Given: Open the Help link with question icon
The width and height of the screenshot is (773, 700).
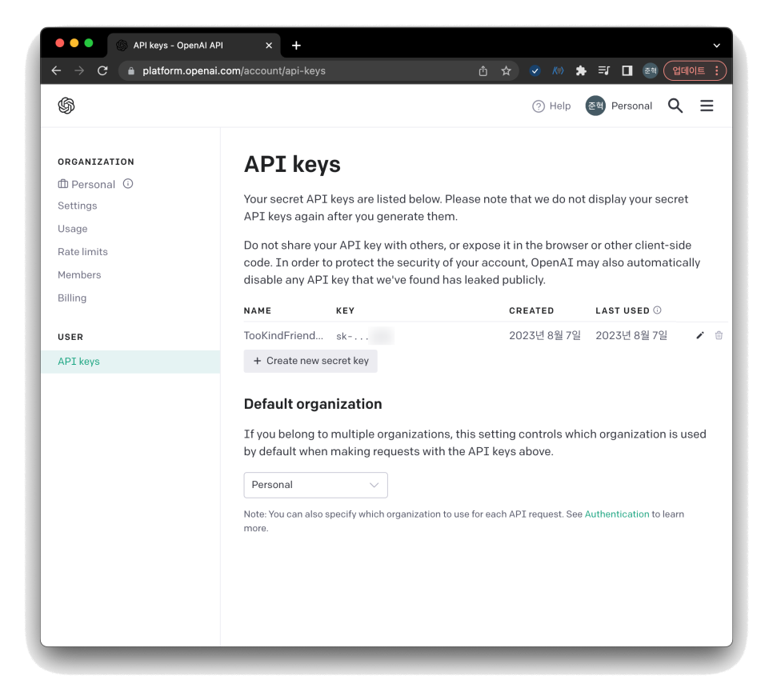Looking at the screenshot, I should tap(551, 106).
